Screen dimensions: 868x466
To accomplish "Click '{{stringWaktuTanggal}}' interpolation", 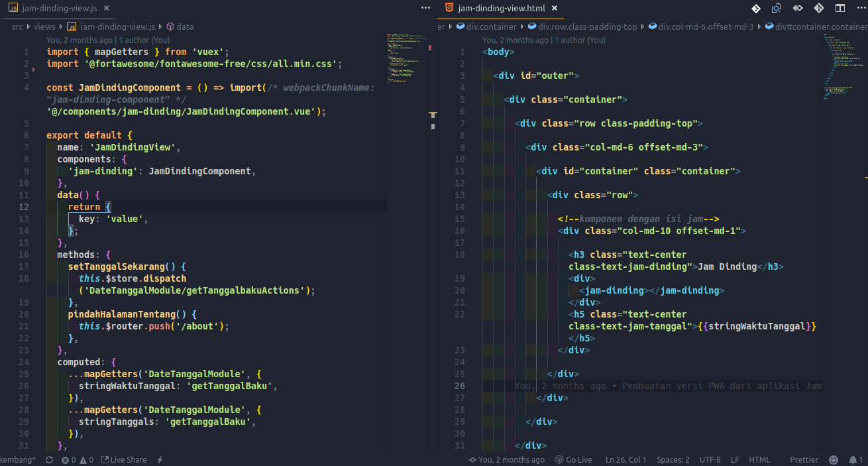I will 757,326.
